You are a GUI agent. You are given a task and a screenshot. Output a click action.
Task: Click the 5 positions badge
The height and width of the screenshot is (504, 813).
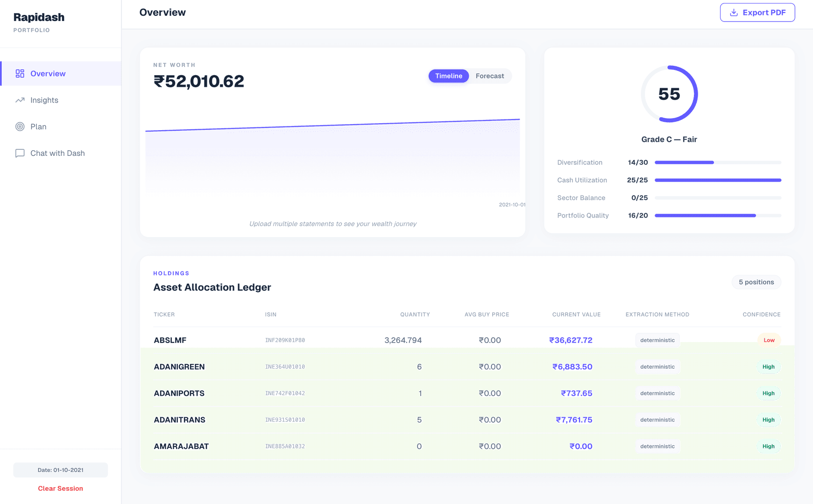coord(756,282)
